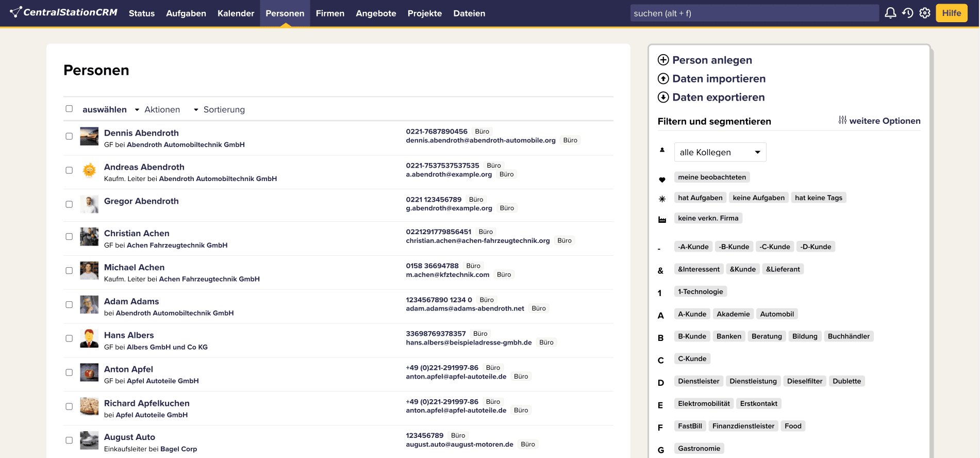This screenshot has width=980, height=458.
Task: Open the alle Kollegen dropdown
Action: 720,152
